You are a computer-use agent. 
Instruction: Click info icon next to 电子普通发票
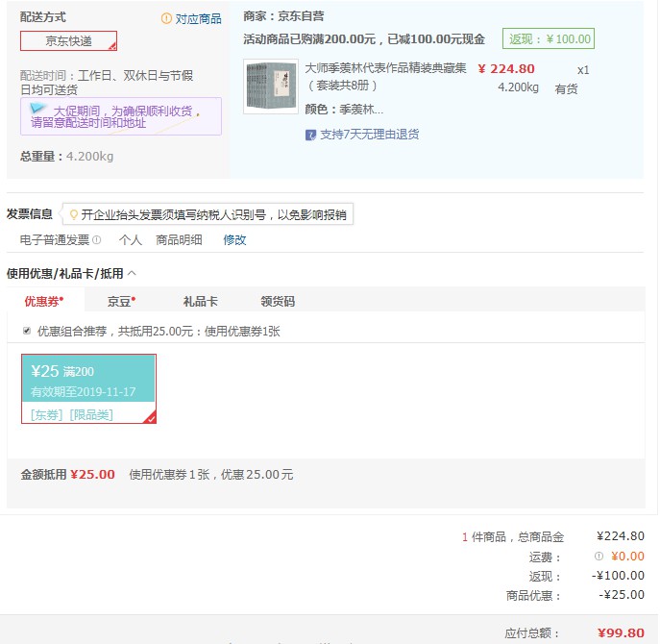pyautogui.click(x=97, y=240)
